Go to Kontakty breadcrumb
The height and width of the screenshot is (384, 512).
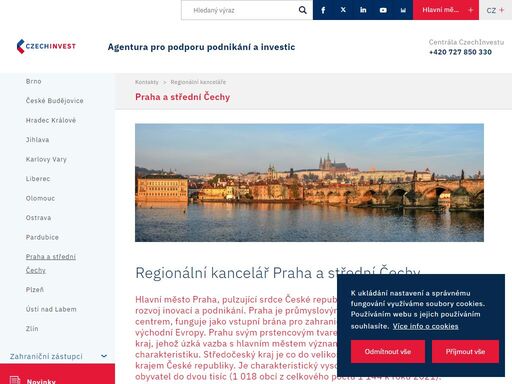(x=147, y=82)
